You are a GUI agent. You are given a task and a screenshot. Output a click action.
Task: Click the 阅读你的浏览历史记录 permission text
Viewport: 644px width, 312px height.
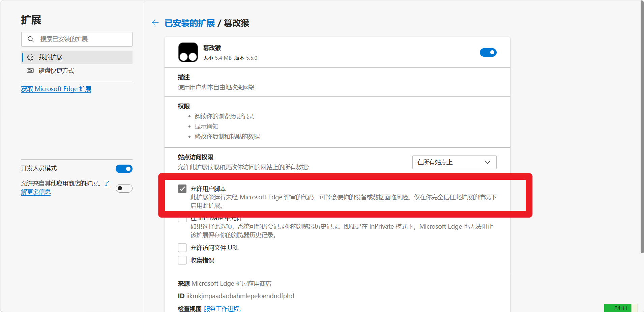point(224,116)
